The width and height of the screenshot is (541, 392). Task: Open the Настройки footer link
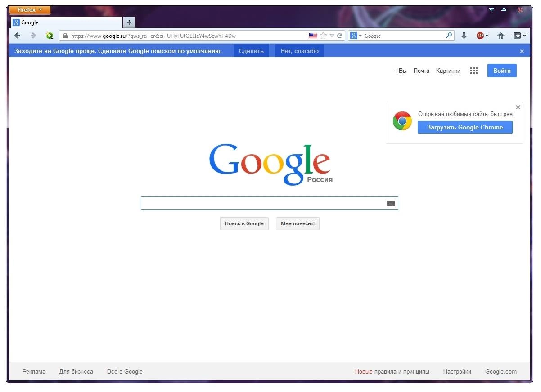[457, 372]
